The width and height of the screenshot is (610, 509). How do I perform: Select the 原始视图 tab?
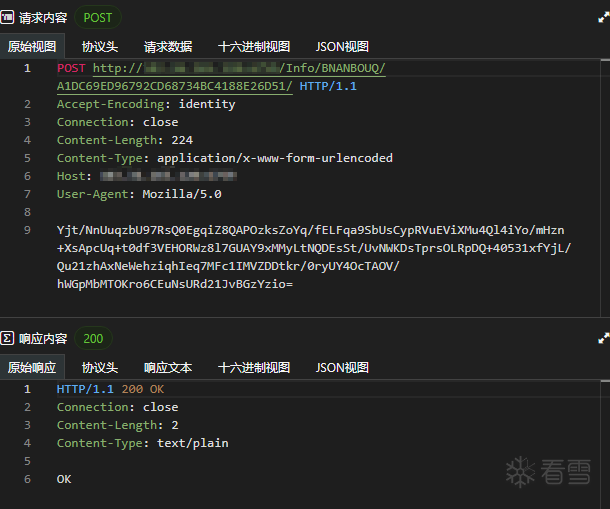pyautogui.click(x=32, y=47)
